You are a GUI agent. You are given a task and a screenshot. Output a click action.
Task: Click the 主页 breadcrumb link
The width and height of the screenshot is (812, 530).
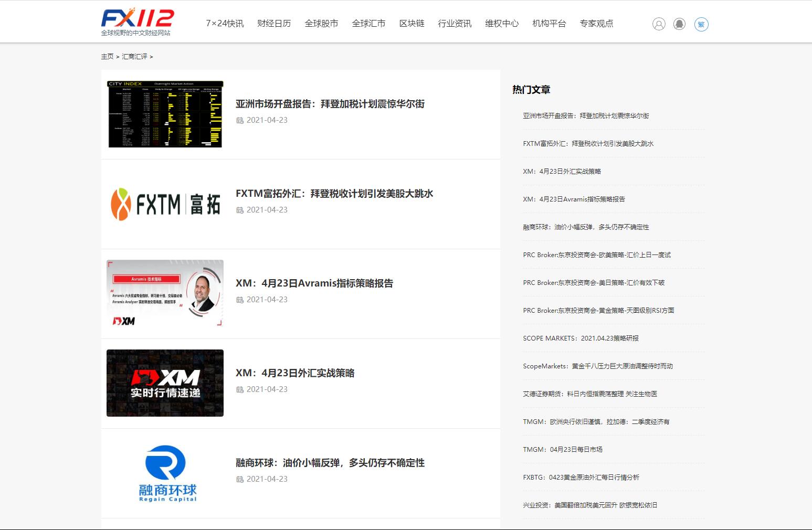pos(107,57)
